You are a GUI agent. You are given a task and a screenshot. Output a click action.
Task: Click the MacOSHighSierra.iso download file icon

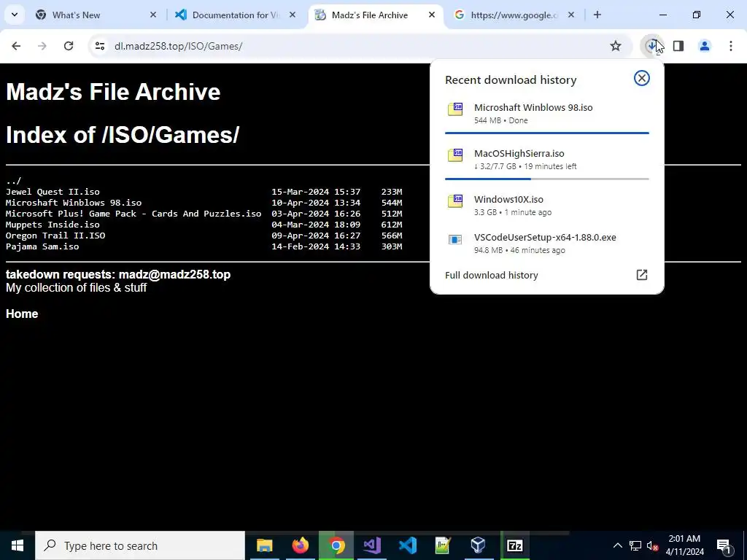(455, 155)
